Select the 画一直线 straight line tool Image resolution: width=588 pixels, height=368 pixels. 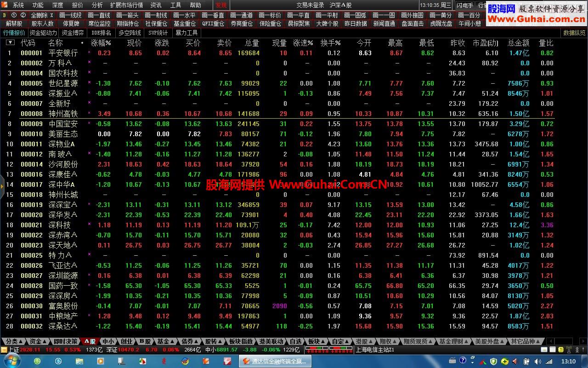point(99,15)
